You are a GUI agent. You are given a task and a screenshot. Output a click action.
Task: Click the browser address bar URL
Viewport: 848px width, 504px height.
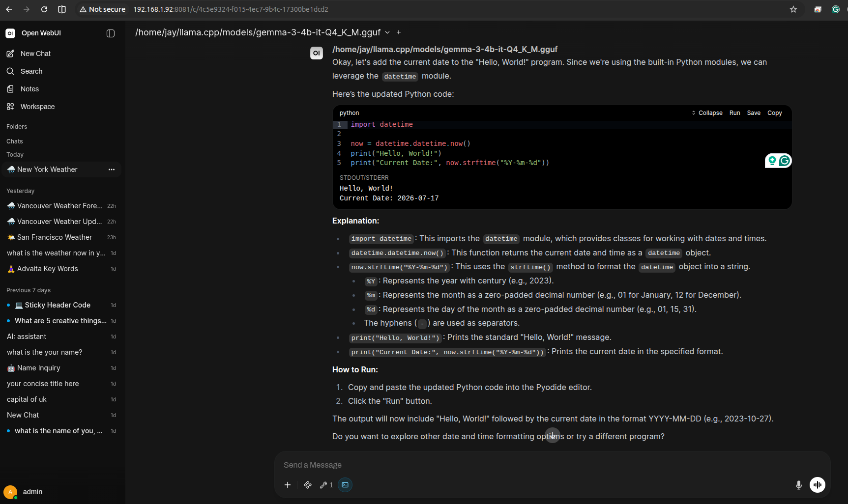[x=231, y=9]
